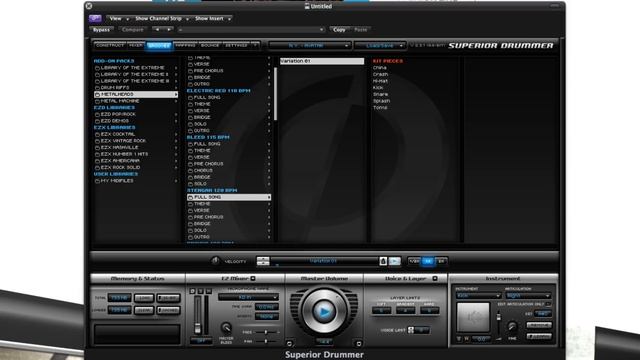Image resolution: width=640 pixels, height=360 pixels.
Task: Open the EZ Mixer microphone dropdown
Action: coord(248,297)
